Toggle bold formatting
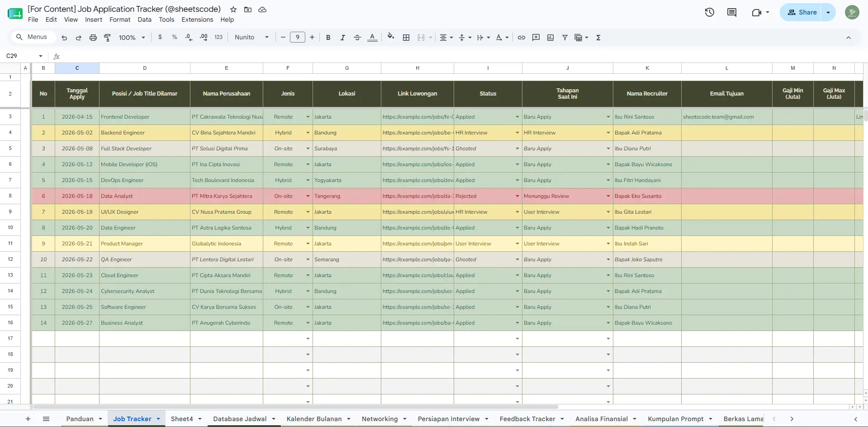Screen dimensions: 868x427 coord(328,38)
